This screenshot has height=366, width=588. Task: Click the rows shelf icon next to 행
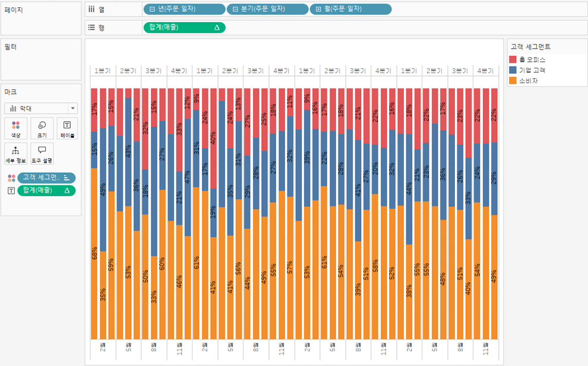point(91,27)
